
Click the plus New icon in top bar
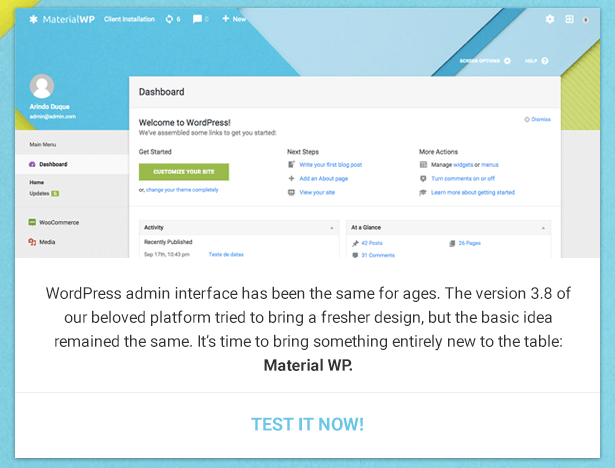point(226,18)
